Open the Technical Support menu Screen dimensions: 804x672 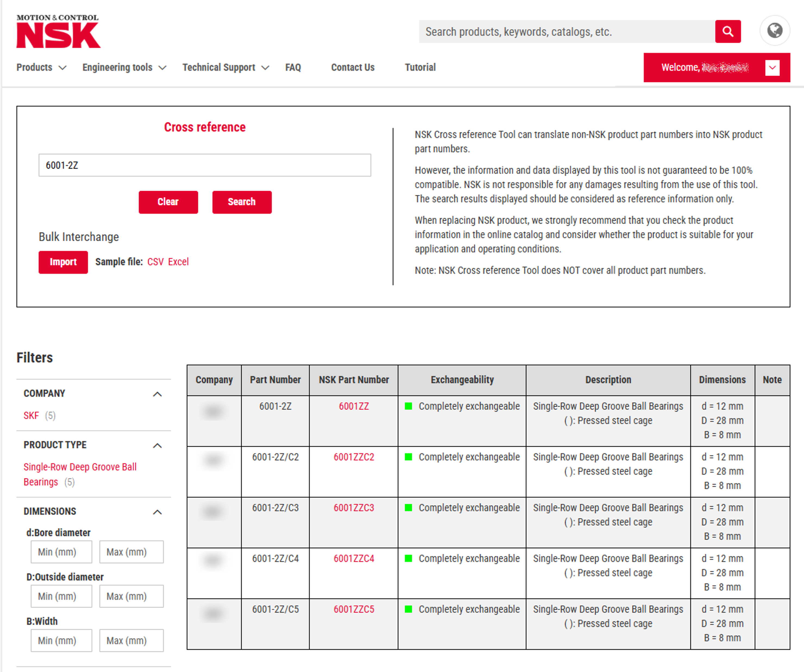(x=219, y=67)
